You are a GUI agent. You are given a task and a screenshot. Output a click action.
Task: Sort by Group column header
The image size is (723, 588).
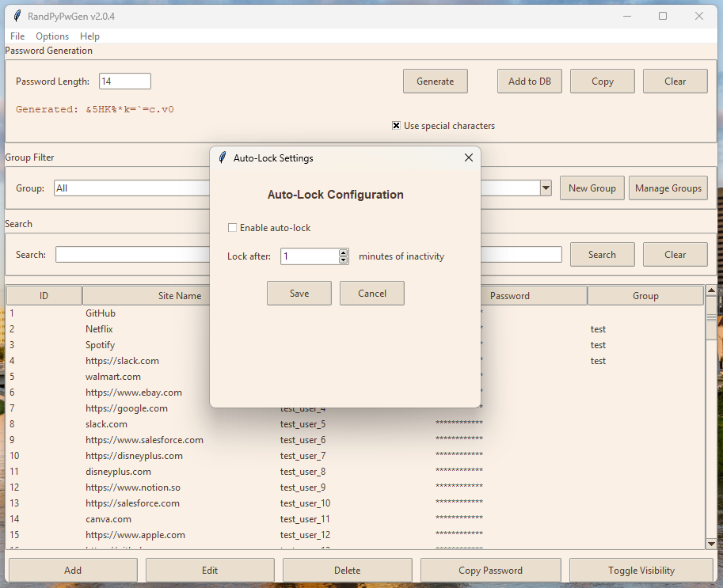(645, 296)
